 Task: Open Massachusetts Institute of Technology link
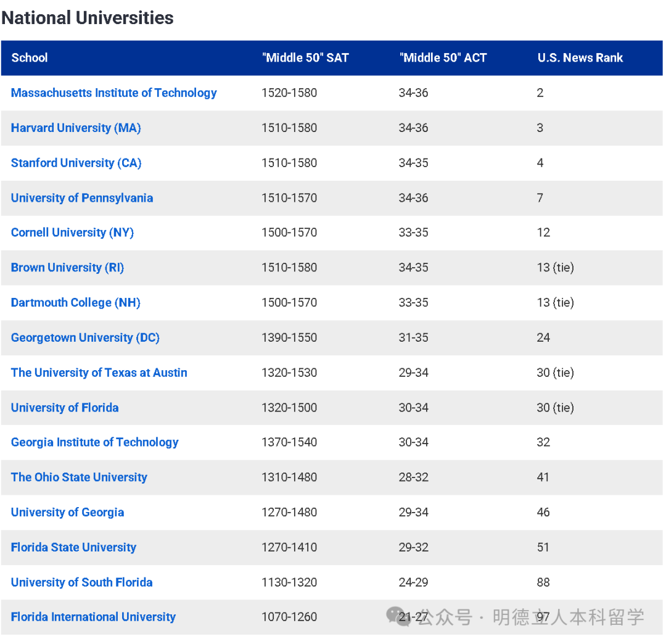point(114,93)
